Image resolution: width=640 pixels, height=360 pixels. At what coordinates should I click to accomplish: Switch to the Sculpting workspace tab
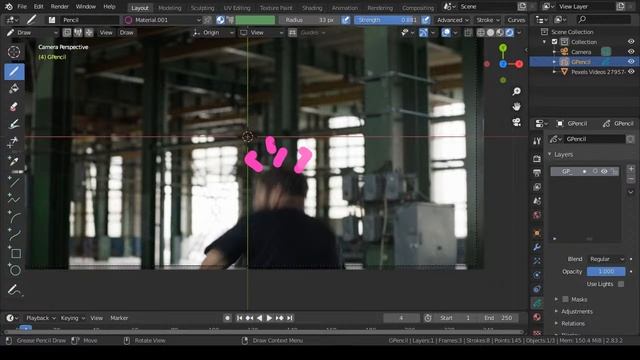202,8
